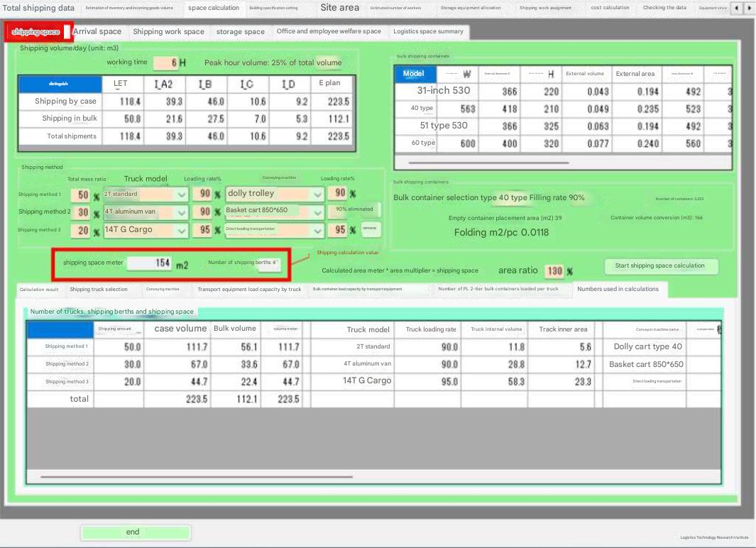The height and width of the screenshot is (548, 756).
Task: Expand the dolly trolley conveying machine dropdown
Action: tap(317, 194)
